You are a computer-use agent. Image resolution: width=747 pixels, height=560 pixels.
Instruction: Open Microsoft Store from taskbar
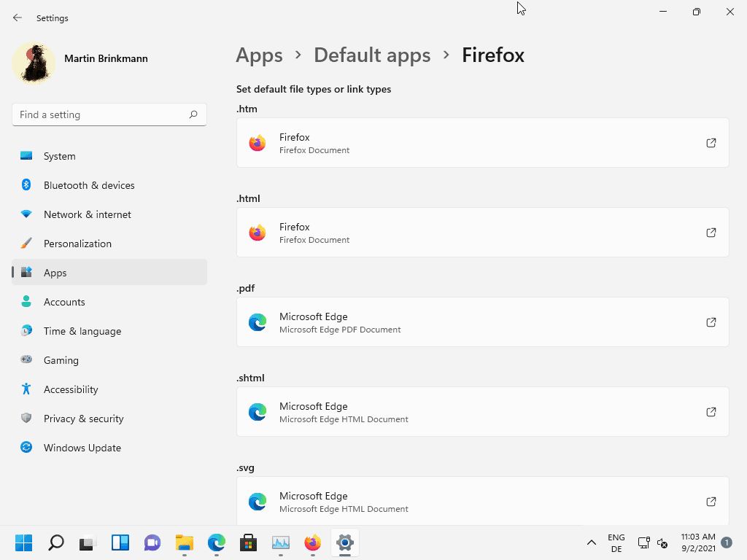coord(248,542)
